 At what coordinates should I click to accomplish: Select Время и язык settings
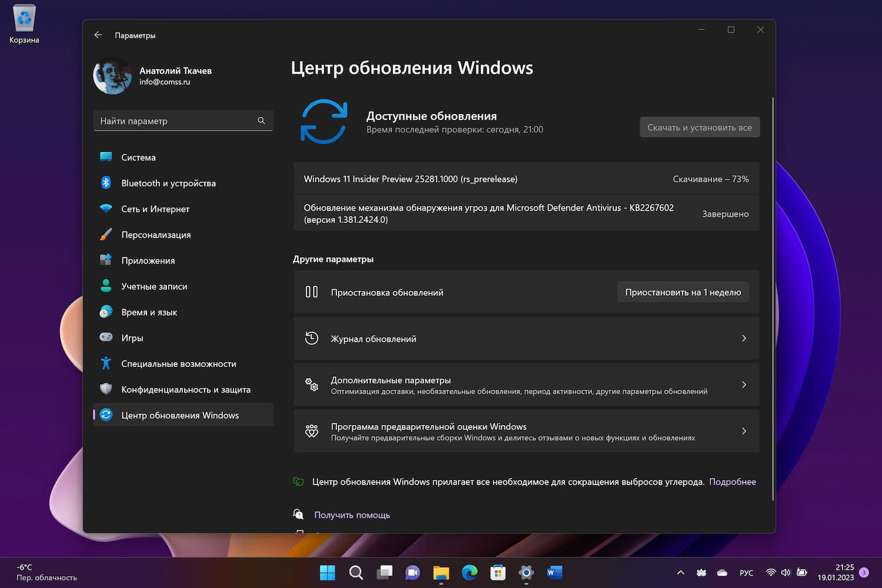coord(149,312)
